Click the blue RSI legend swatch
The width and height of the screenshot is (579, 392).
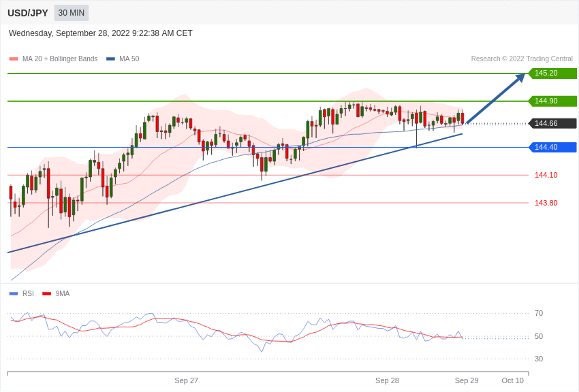pyautogui.click(x=14, y=293)
